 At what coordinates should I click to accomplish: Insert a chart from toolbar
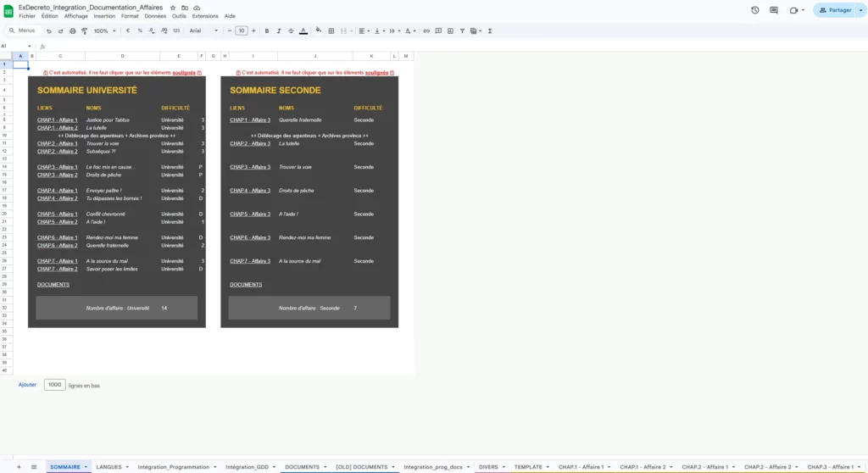(450, 31)
